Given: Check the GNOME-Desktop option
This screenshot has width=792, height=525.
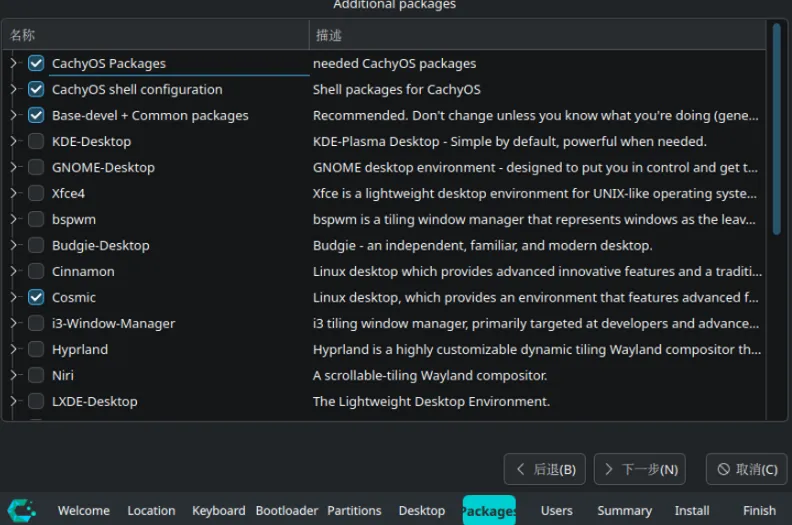Looking at the screenshot, I should click(x=36, y=168).
